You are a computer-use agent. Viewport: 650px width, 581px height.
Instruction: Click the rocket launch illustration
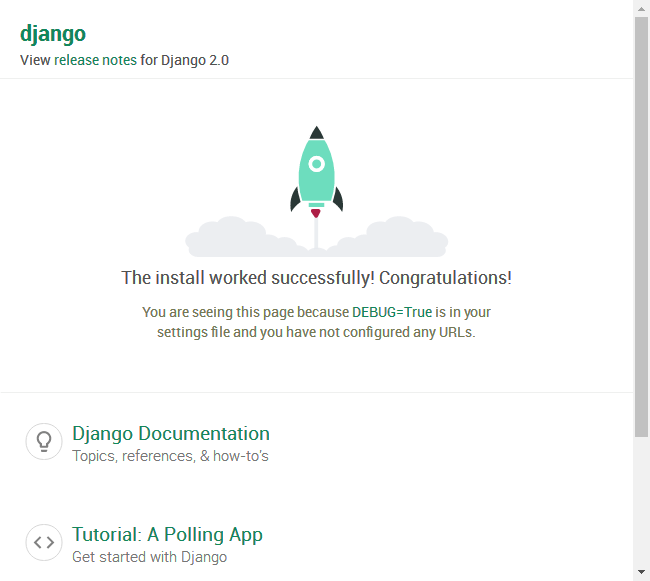(316, 191)
